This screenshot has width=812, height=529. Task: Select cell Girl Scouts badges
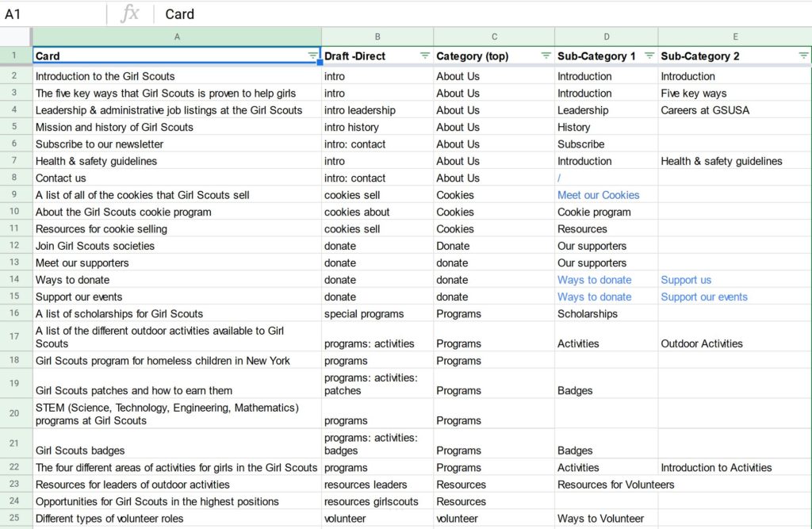[177, 443]
